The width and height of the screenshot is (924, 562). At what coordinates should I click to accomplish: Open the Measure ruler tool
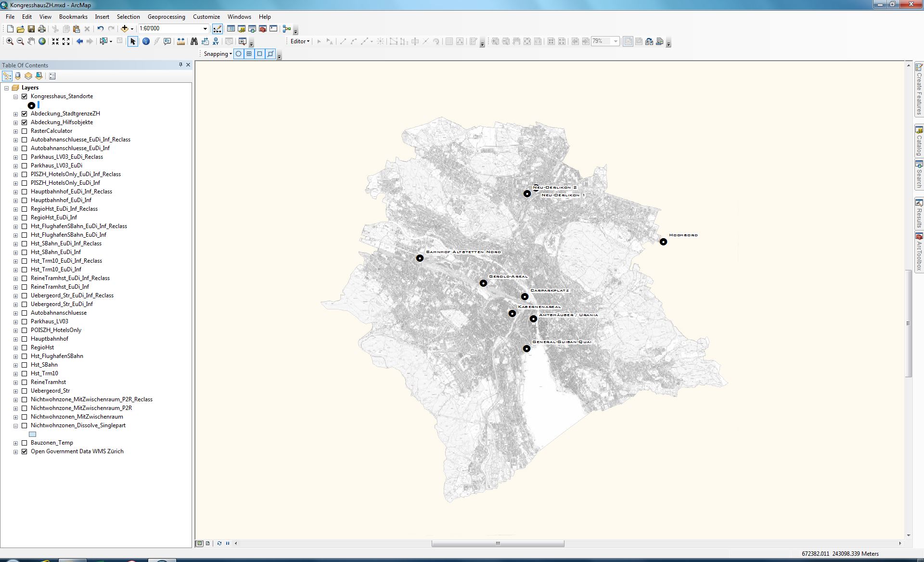pos(181,41)
